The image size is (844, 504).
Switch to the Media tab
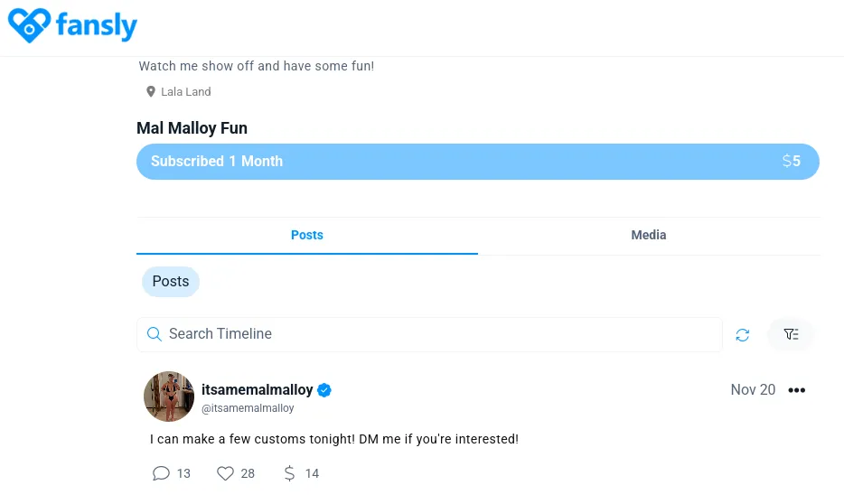(x=648, y=235)
